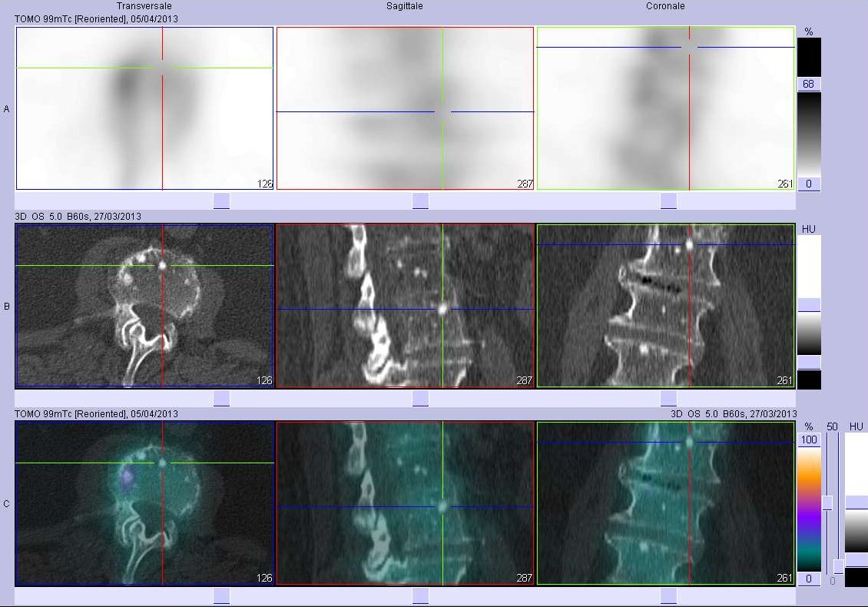The width and height of the screenshot is (868, 607).
Task: Click the row label C
Action: click(x=7, y=504)
